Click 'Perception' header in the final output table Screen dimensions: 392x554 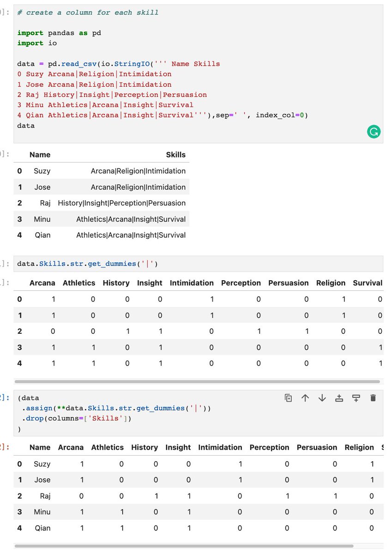click(x=270, y=447)
